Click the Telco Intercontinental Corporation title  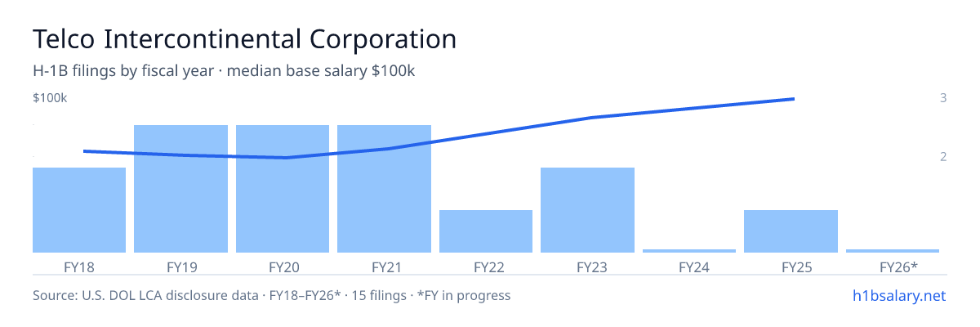point(244,38)
